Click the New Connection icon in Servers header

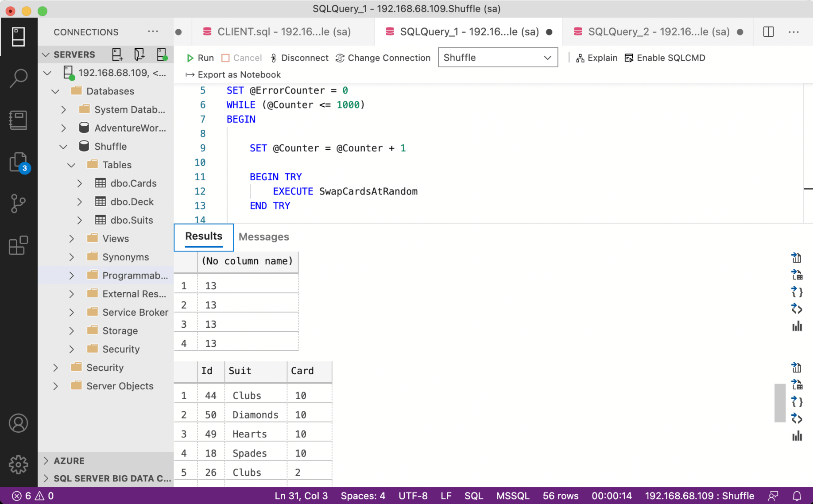(x=117, y=54)
